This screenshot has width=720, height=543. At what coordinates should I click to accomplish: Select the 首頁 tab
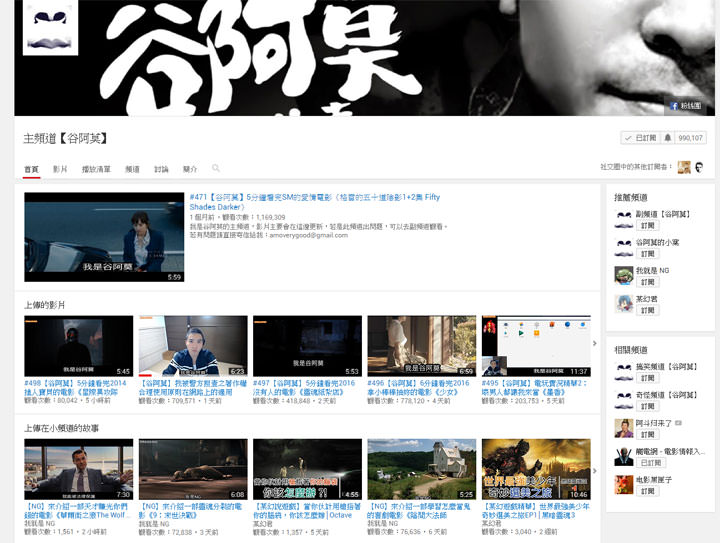pos(31,169)
